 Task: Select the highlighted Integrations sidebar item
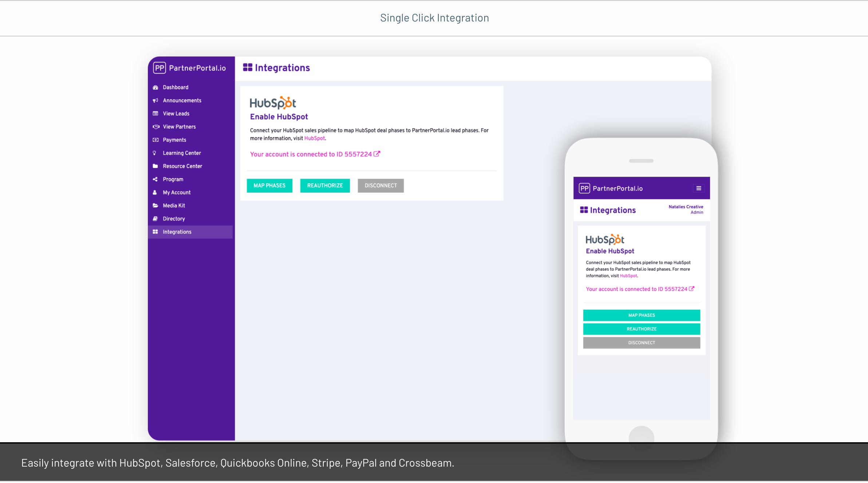177,232
